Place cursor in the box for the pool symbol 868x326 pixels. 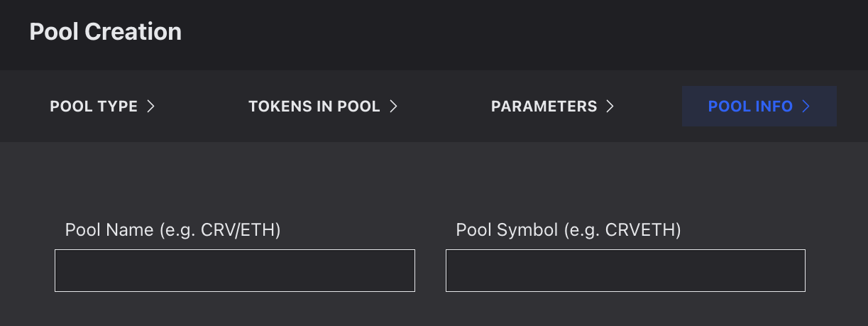coord(625,270)
